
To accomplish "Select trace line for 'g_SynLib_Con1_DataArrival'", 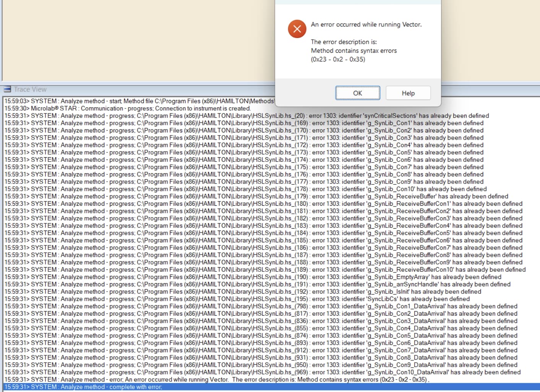I will tap(261, 306).
